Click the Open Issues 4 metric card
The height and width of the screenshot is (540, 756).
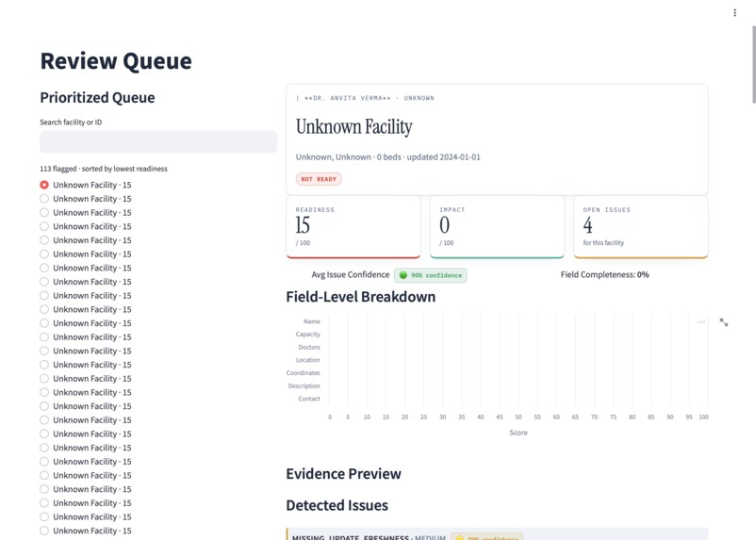tap(641, 226)
